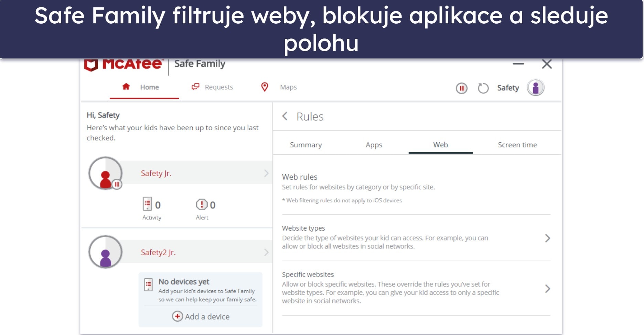Close the Safe Family window
This screenshot has width=644, height=335.
coord(547,64)
